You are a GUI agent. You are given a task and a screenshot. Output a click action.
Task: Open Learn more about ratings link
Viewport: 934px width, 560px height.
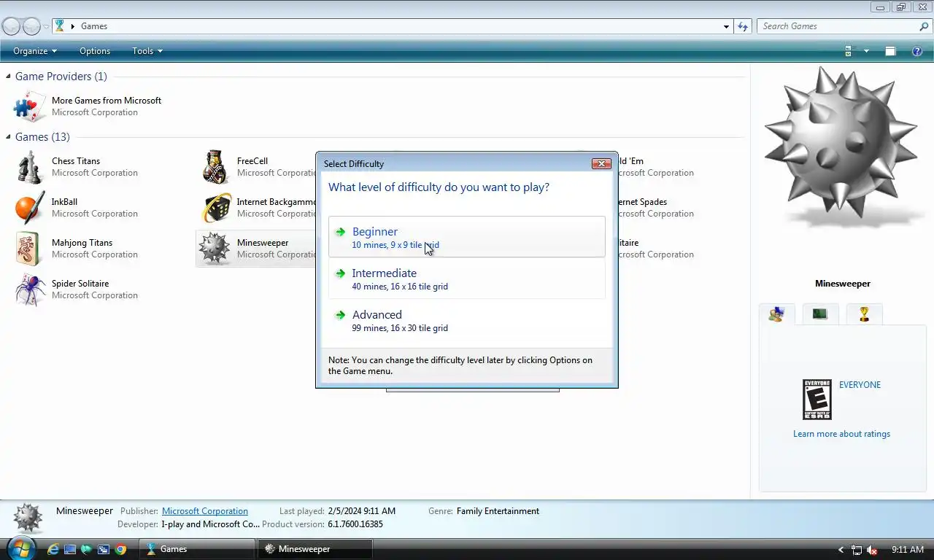coord(841,434)
